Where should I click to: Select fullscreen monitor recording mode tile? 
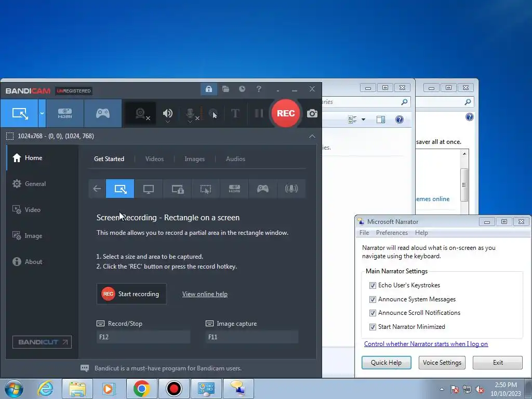click(x=149, y=189)
